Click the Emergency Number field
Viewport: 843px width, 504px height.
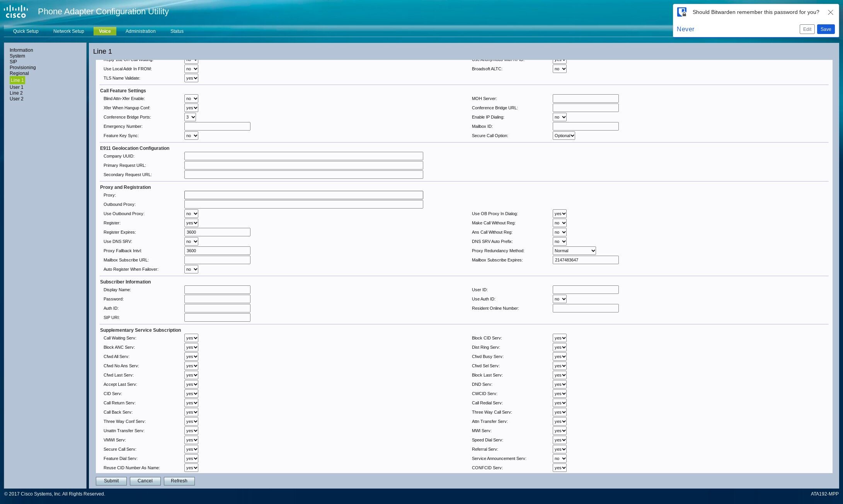click(217, 127)
